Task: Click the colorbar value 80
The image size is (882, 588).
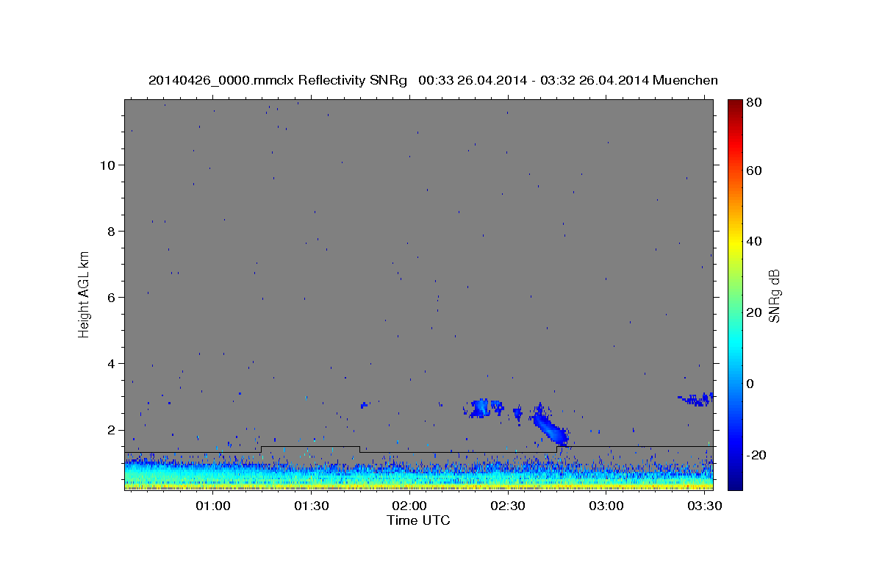Action: coord(754,102)
